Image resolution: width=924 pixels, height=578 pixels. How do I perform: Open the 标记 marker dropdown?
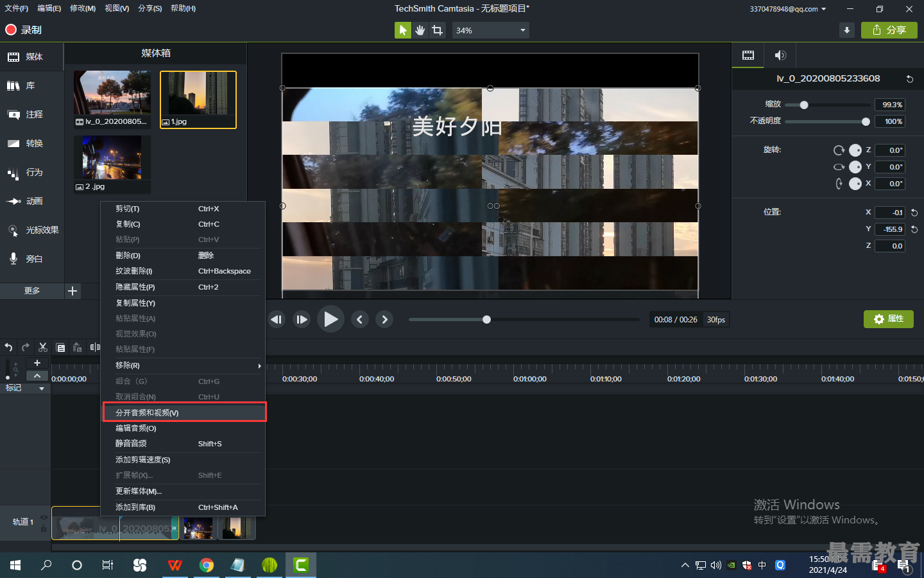click(x=42, y=389)
